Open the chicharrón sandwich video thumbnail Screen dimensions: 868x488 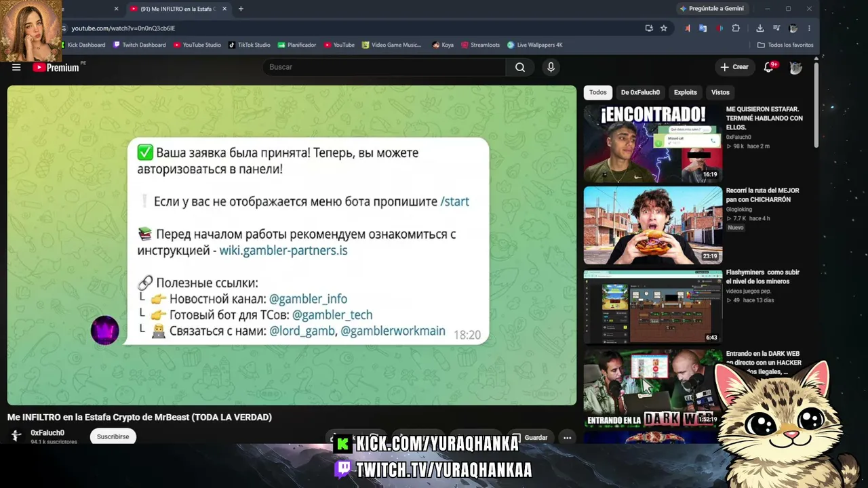pyautogui.click(x=653, y=225)
